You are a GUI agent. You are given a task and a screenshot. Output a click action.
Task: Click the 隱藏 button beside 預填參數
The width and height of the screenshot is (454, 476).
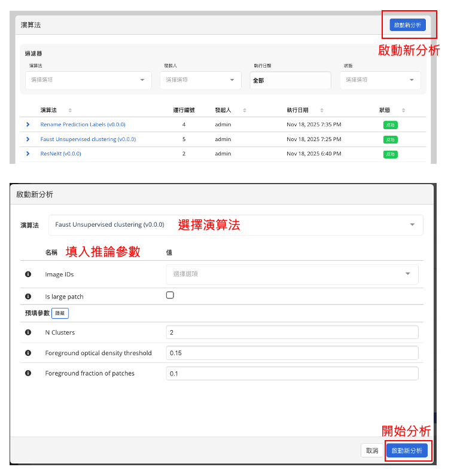point(60,313)
